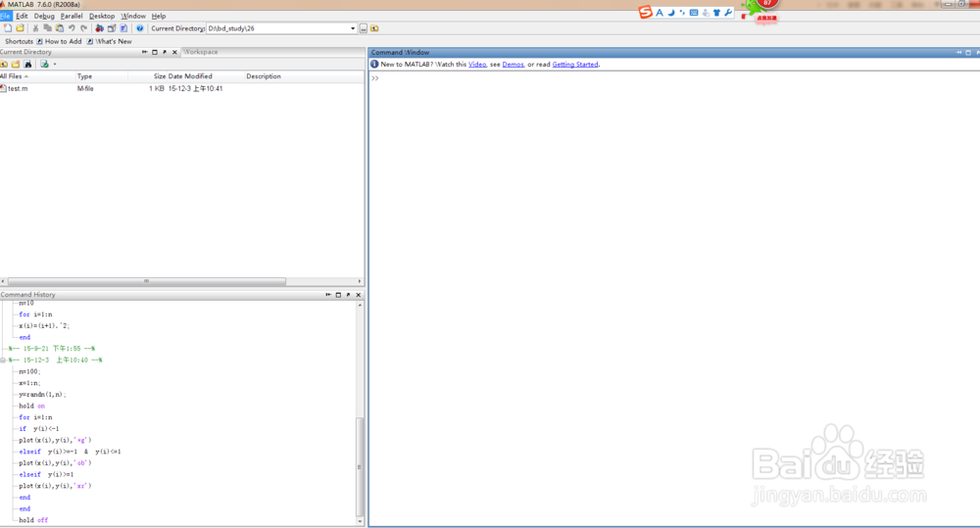Click What's New shortcut
This screenshot has height=528, width=980.
coord(110,41)
